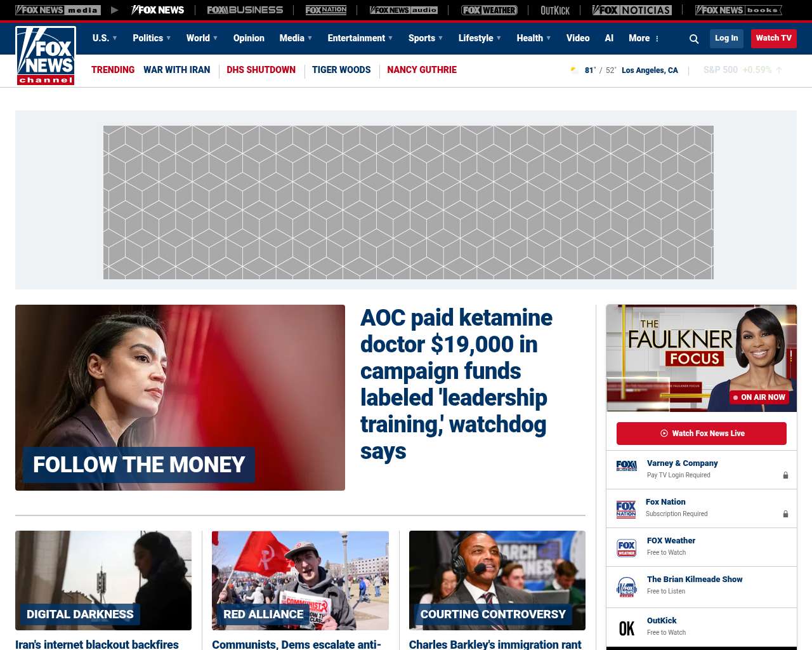Screen dimensions: 812x650
Task: Click the Fox News Radio icon beside Brian Kilmeade
Action: coord(627,587)
